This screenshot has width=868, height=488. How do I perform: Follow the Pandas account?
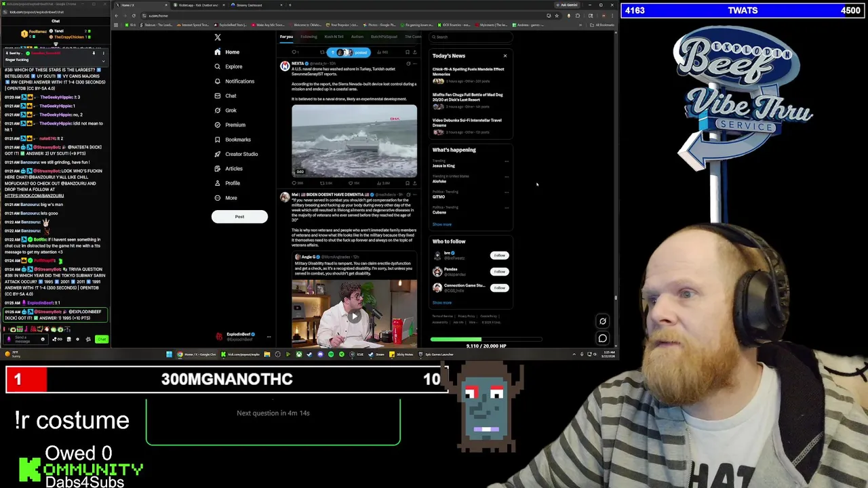(x=499, y=272)
